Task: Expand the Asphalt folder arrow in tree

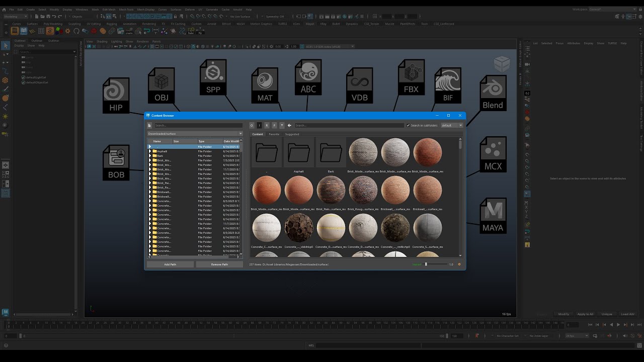Action: 150,151
